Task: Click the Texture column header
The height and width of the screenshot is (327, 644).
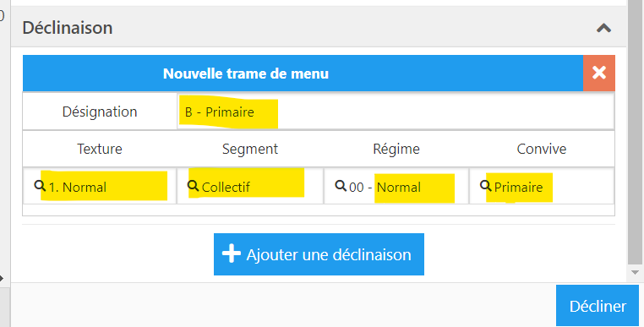Action: pos(100,149)
